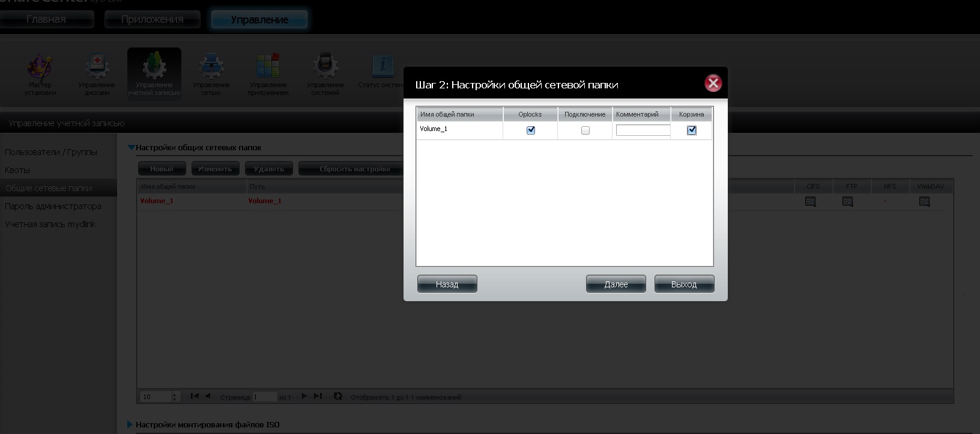Select Общие сетевые папки in the sidebar
This screenshot has height=434, width=980.
(58, 188)
